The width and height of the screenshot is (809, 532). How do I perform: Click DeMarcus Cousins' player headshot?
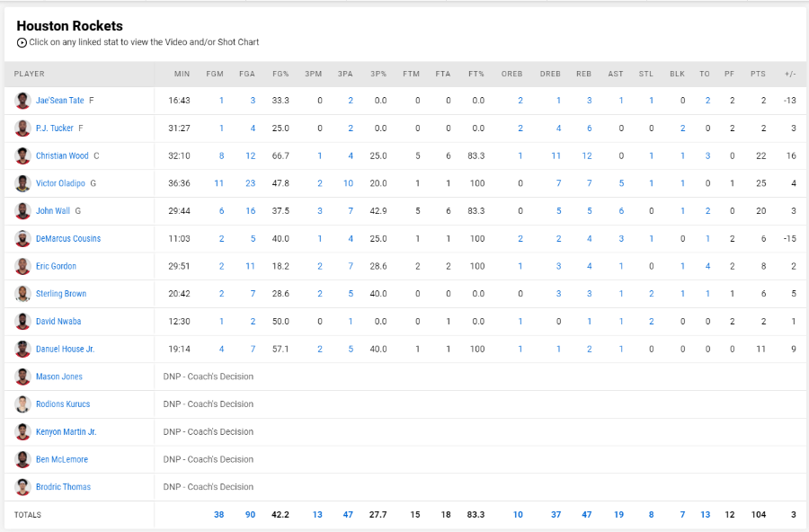click(22, 238)
